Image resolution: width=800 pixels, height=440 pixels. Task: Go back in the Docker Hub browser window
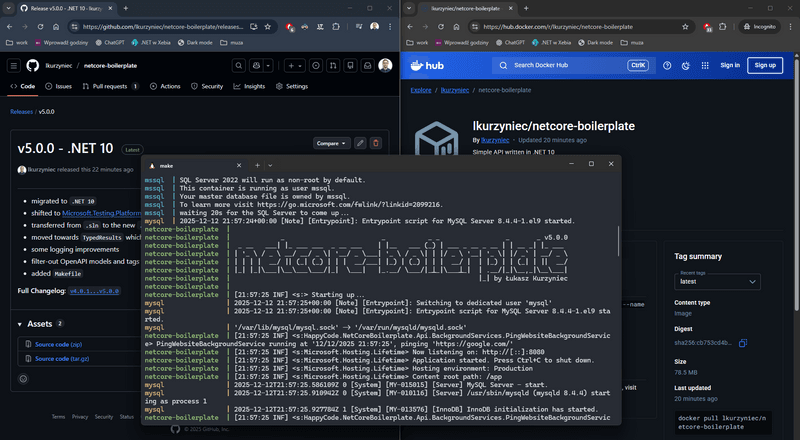click(410, 27)
